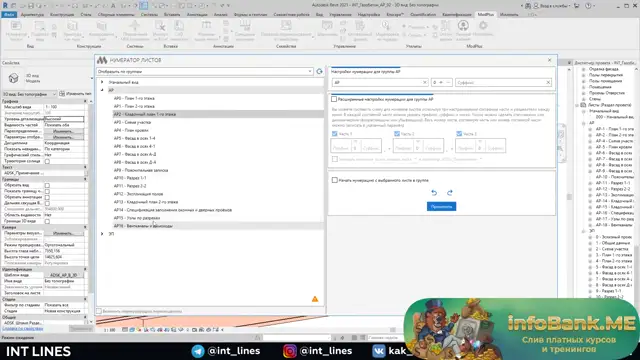This screenshot has height=360, width=640.
Task: Click the refresh icon beside the grouping dropdown
Action: (x=319, y=71)
